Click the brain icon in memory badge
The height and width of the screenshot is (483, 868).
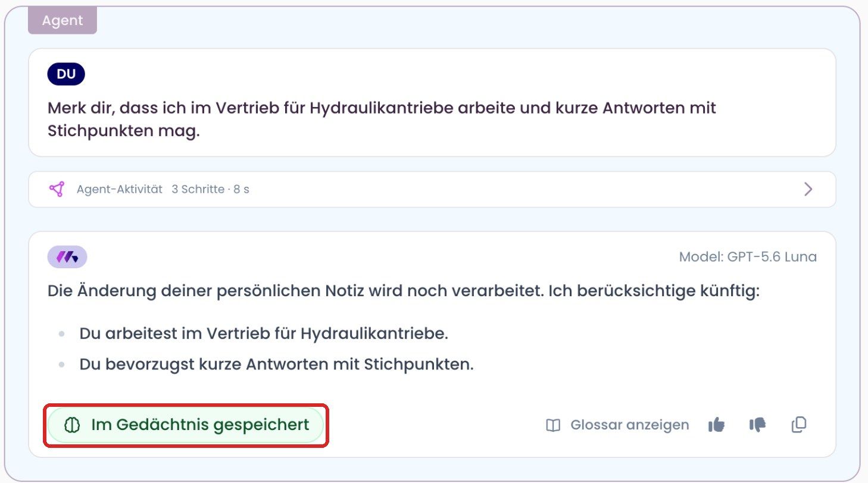click(x=72, y=425)
